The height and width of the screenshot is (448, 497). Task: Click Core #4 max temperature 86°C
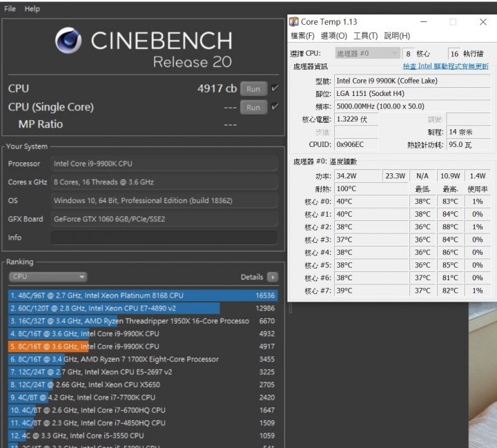click(450, 253)
